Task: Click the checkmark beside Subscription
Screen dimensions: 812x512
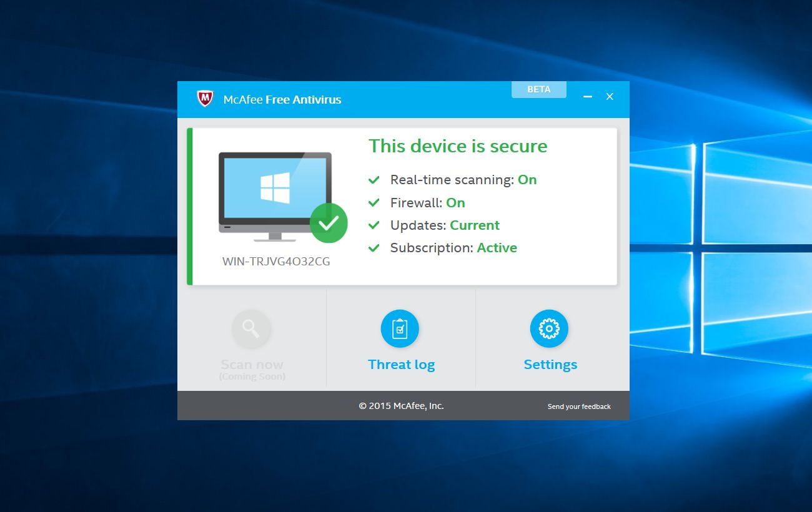Action: (374, 248)
